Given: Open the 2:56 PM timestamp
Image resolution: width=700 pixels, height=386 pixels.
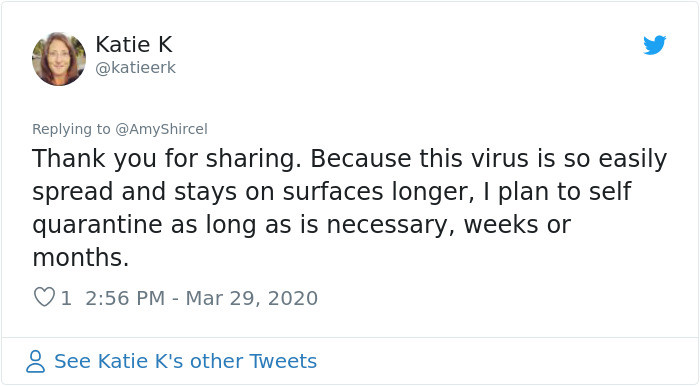Looking at the screenshot, I should click(x=125, y=298).
